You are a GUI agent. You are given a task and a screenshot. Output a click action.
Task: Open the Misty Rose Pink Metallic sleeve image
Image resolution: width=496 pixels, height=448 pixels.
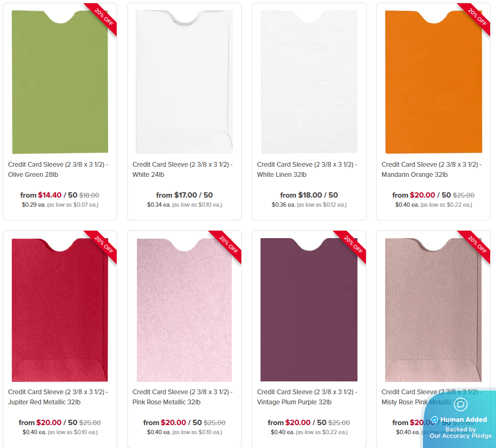(x=433, y=309)
